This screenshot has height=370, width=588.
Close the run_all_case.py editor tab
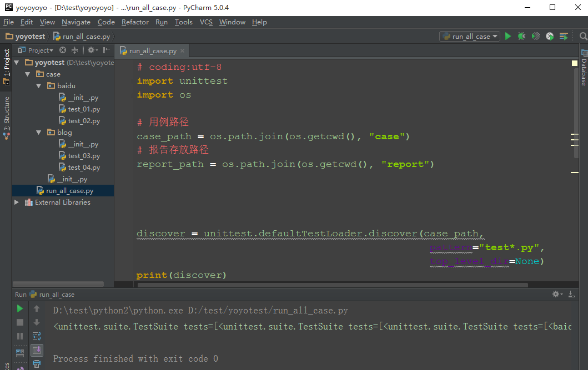point(183,50)
